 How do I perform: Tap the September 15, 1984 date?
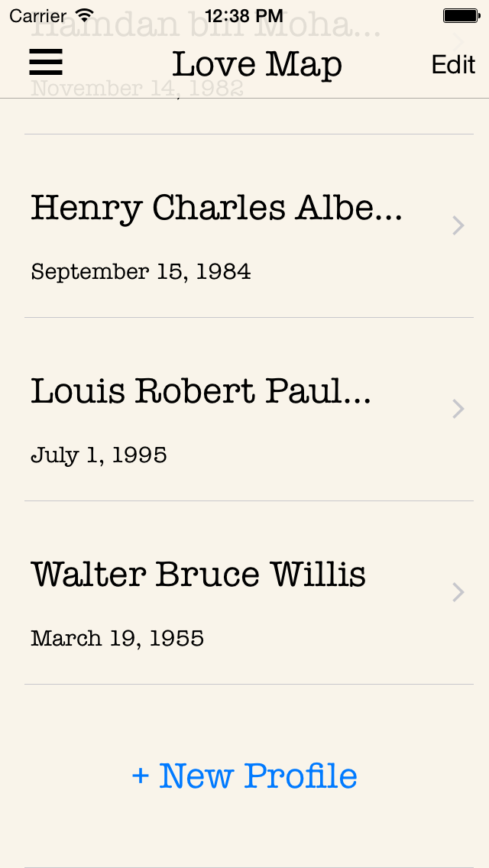(x=141, y=272)
